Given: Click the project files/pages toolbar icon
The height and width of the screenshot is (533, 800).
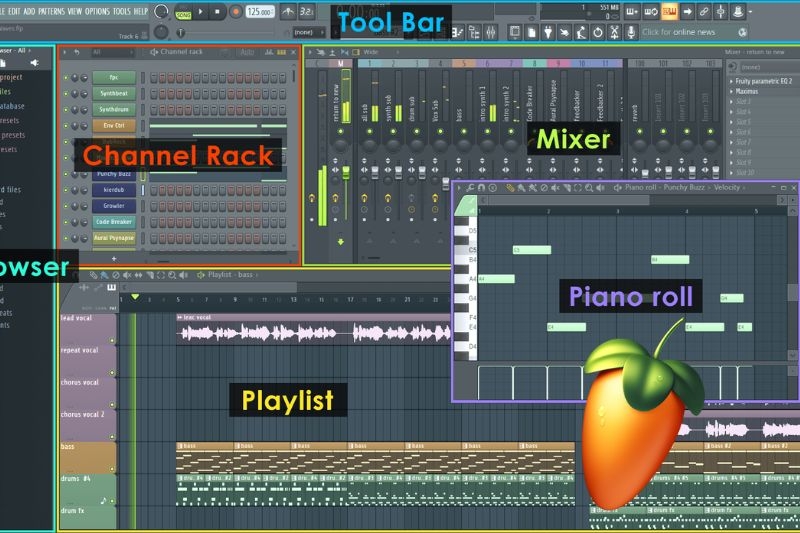Looking at the screenshot, I should click(x=532, y=33).
